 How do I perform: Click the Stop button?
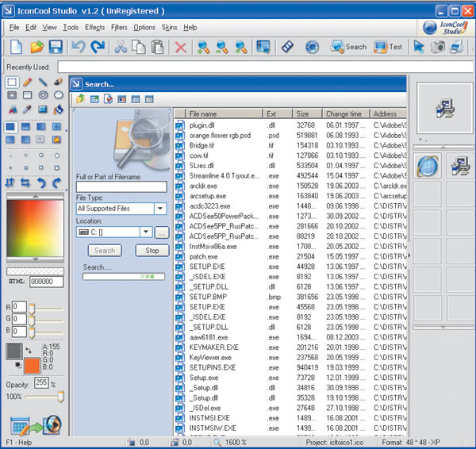pos(152,251)
